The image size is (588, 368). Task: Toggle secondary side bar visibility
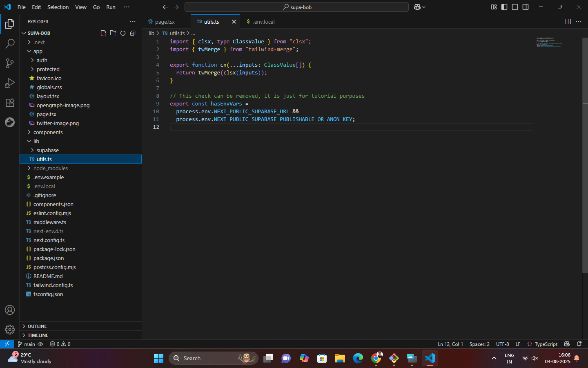(x=526, y=7)
